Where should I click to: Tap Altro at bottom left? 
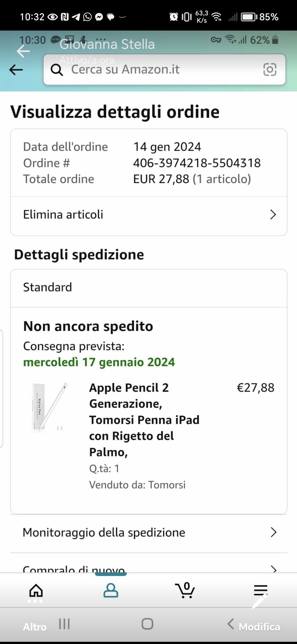coord(35,627)
